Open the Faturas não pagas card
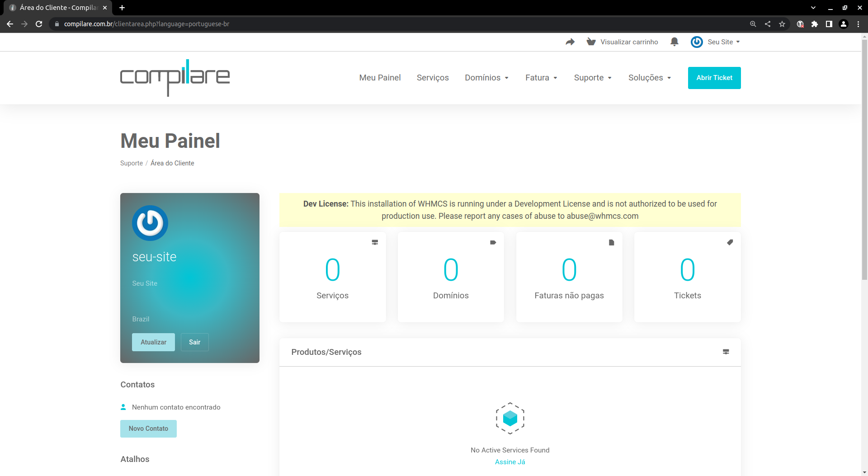 pyautogui.click(x=569, y=277)
